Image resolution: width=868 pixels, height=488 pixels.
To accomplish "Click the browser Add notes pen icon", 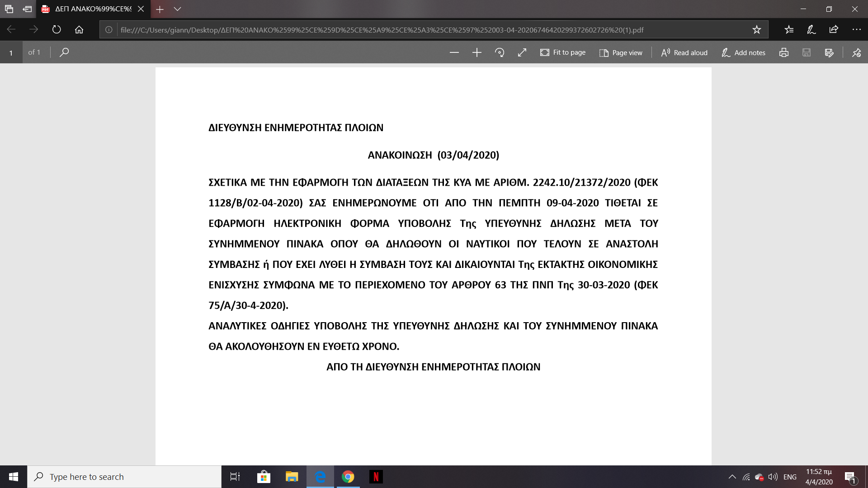I will [811, 30].
